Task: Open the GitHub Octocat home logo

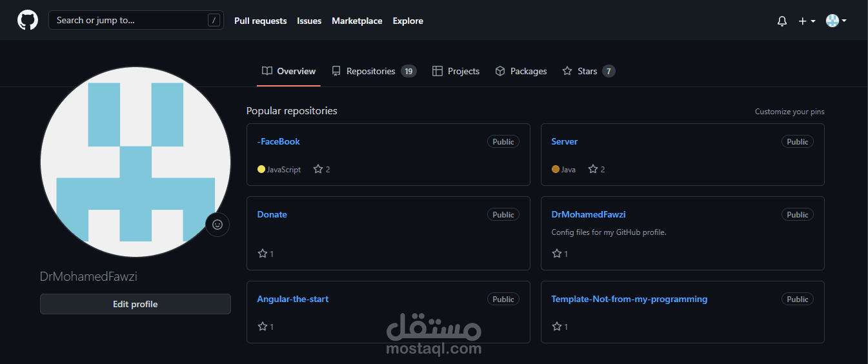Action: point(28,20)
